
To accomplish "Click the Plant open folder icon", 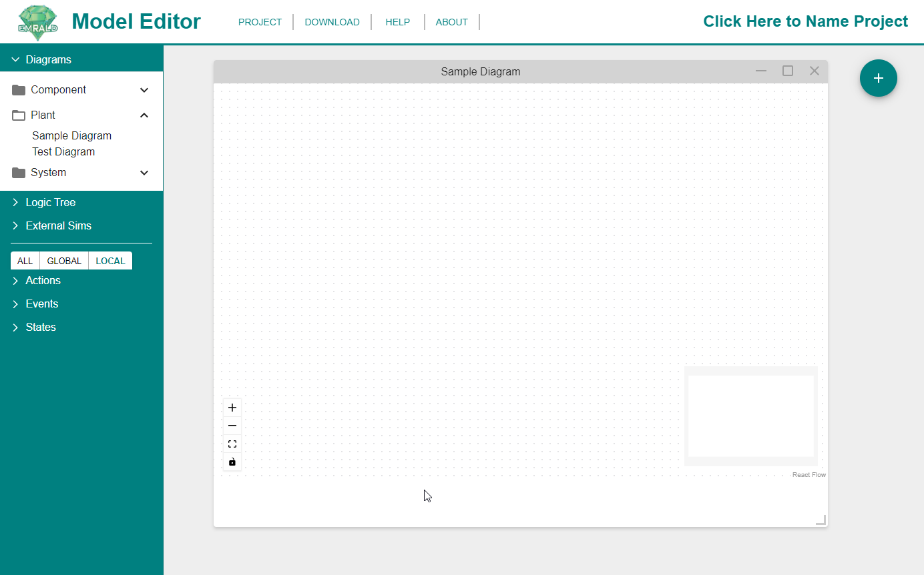I will [x=19, y=115].
